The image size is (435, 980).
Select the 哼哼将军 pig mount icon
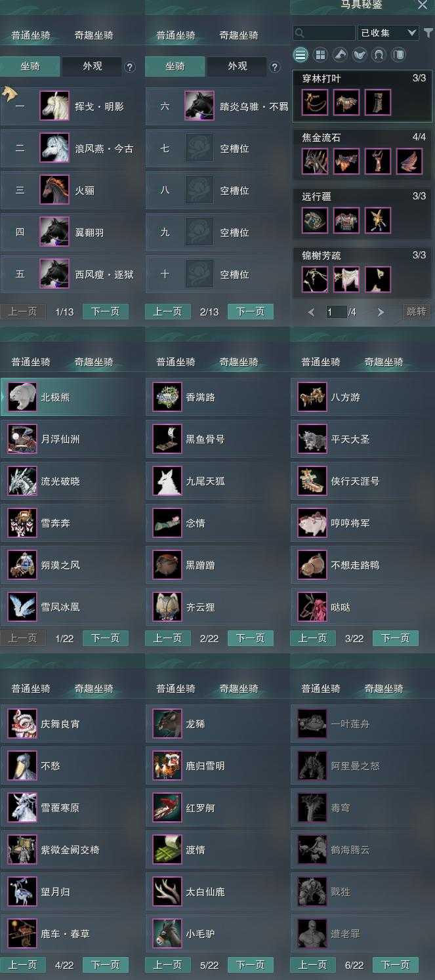312,523
